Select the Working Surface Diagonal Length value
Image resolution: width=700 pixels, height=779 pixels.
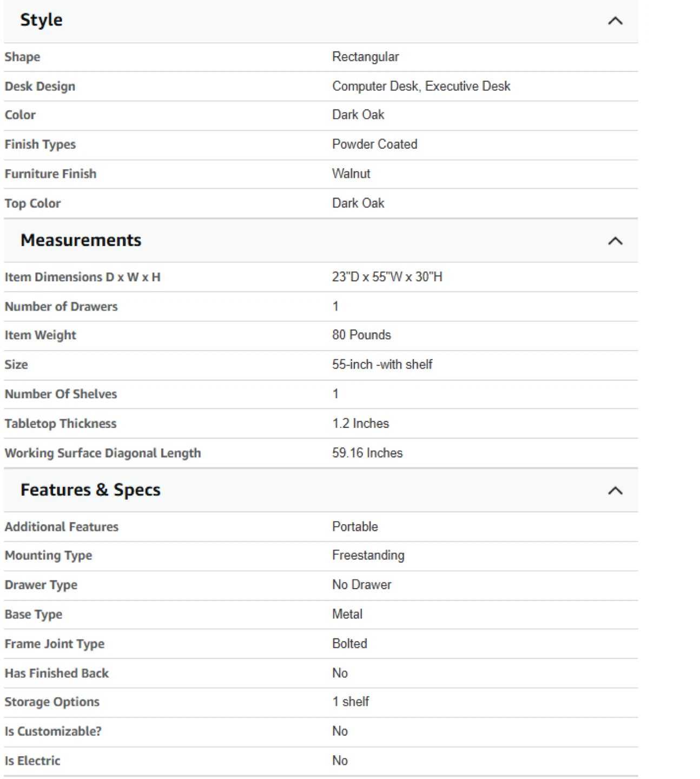tap(367, 453)
